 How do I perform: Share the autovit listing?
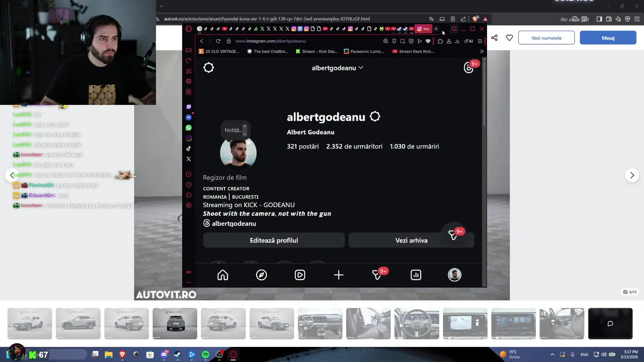pos(494,38)
